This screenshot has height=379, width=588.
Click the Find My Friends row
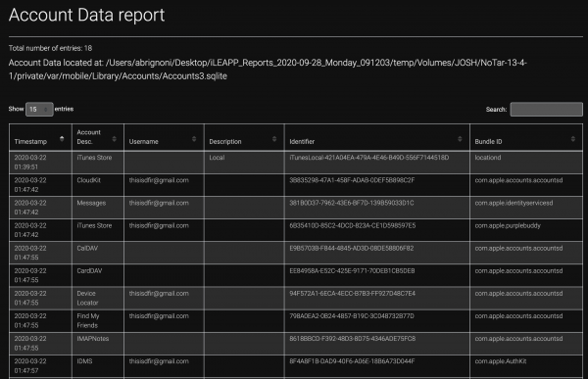click(296, 320)
